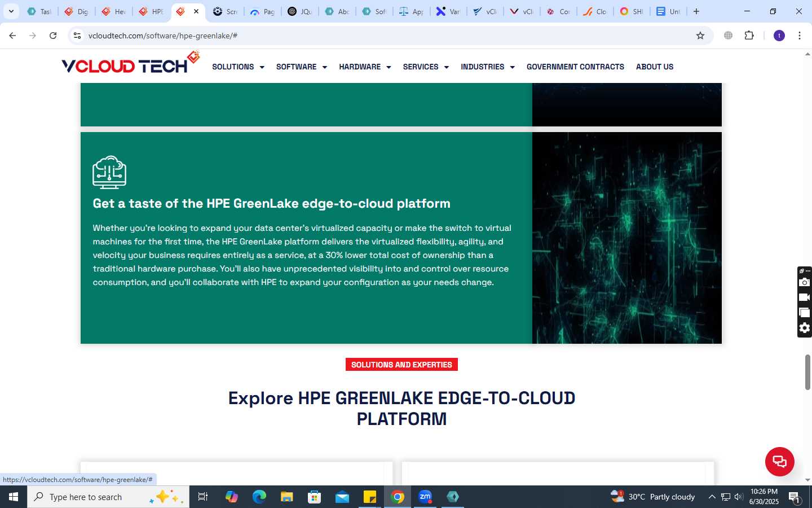
Task: Open the Chrome three-dot menu
Action: coord(800,36)
